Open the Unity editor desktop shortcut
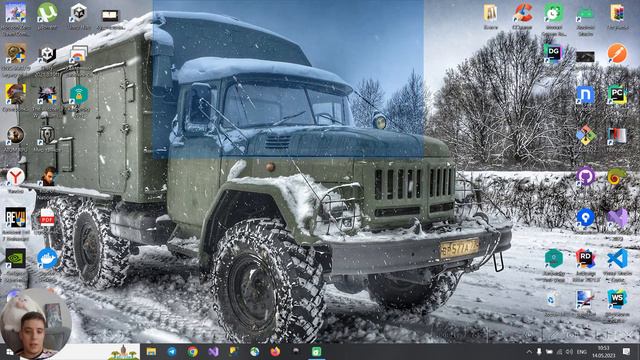The image size is (640, 360). tap(47, 54)
